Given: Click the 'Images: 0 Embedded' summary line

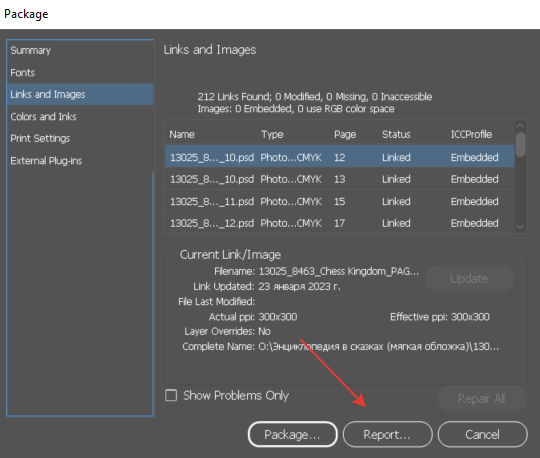Looking at the screenshot, I should coord(296,109).
